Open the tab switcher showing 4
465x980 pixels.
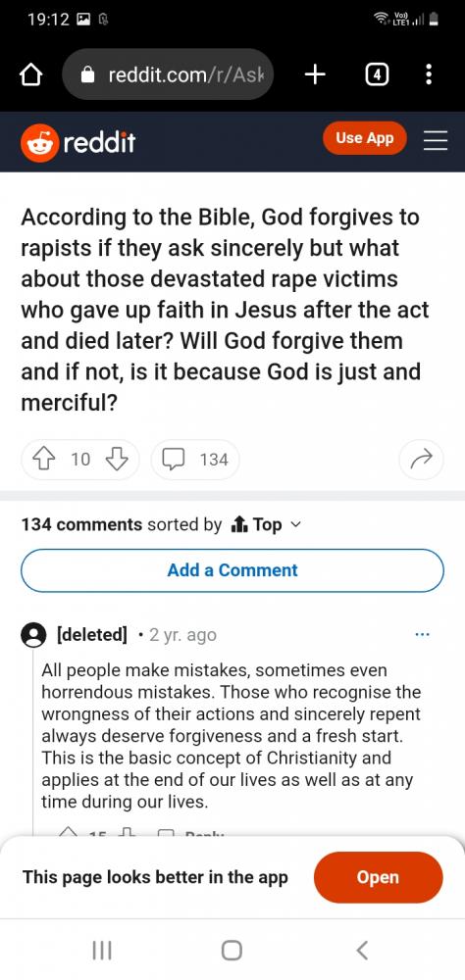point(376,75)
